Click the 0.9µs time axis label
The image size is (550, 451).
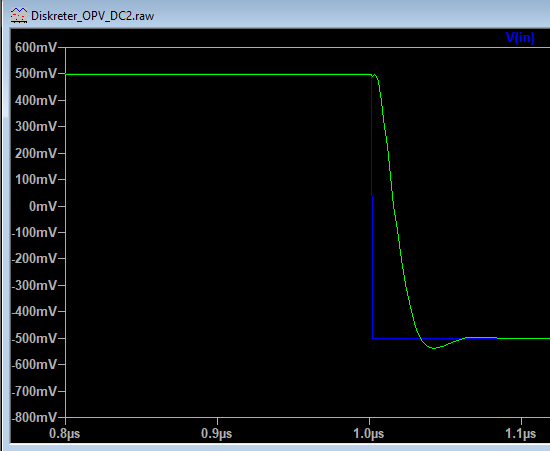click(216, 434)
